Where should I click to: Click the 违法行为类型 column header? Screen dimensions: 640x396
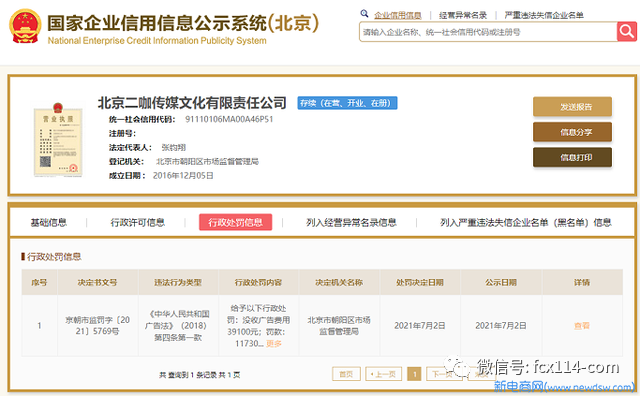pos(178,283)
